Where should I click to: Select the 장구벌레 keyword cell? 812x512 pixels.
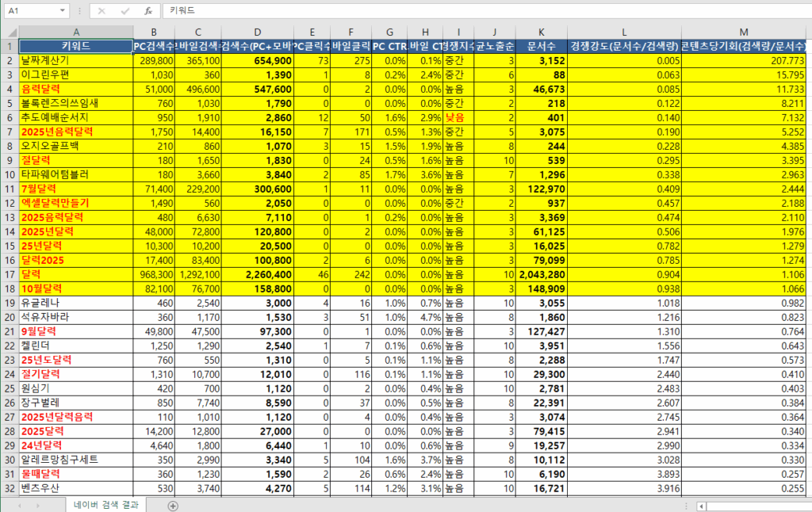76,403
